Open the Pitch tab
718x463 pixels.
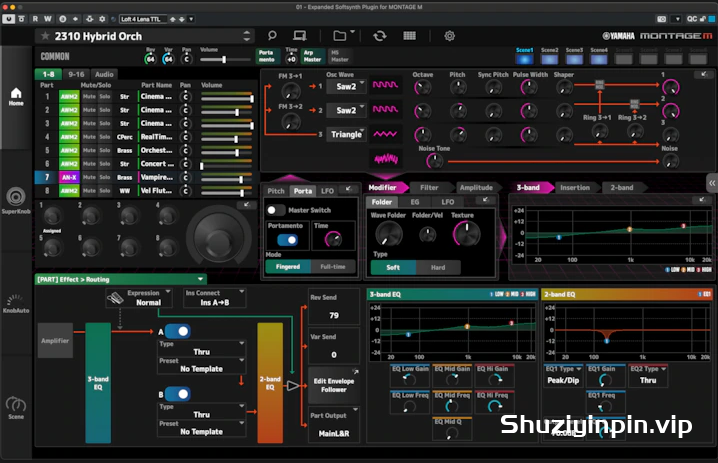[276, 191]
